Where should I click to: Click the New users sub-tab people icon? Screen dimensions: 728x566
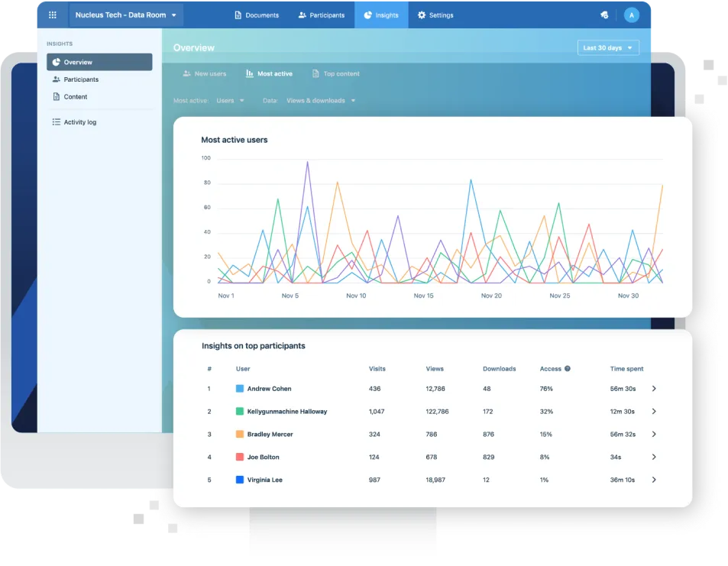click(186, 73)
